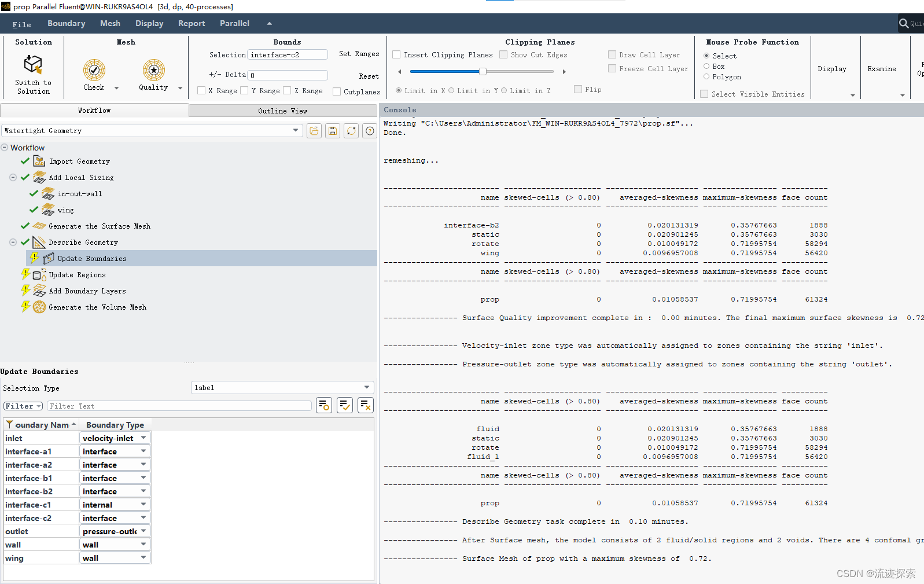This screenshot has width=924, height=584.
Task: Enable Insert Clipping Planes checkbox
Action: [396, 54]
